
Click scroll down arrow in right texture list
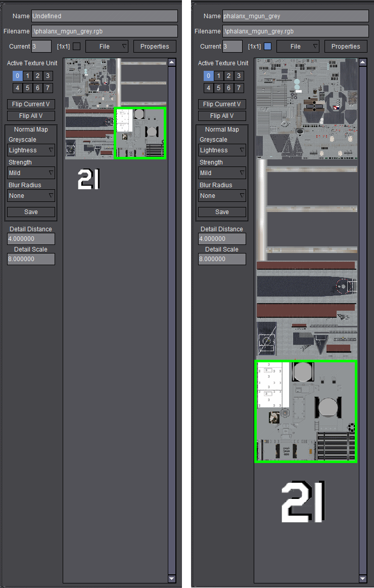[363, 578]
